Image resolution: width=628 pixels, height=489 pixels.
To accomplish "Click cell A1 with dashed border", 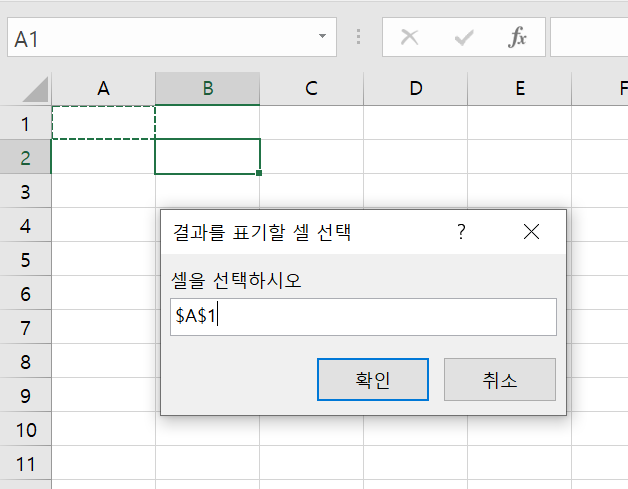I will click(x=103, y=123).
